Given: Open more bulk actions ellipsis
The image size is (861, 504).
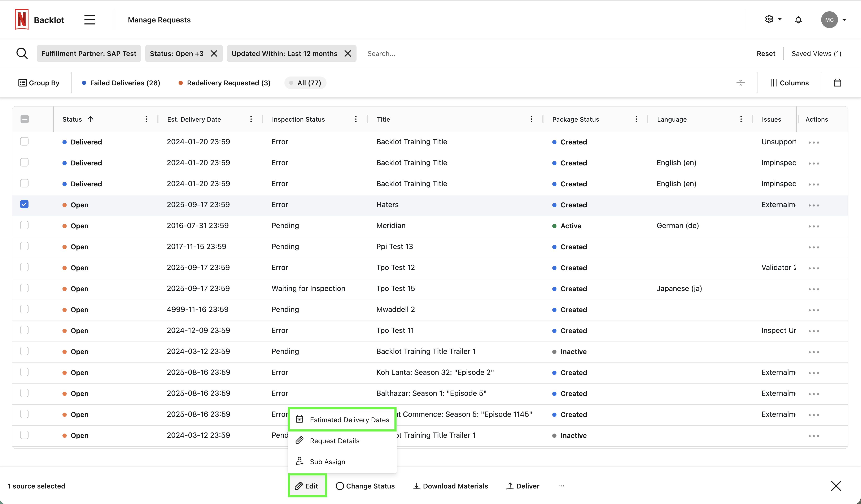Looking at the screenshot, I should click(x=561, y=486).
